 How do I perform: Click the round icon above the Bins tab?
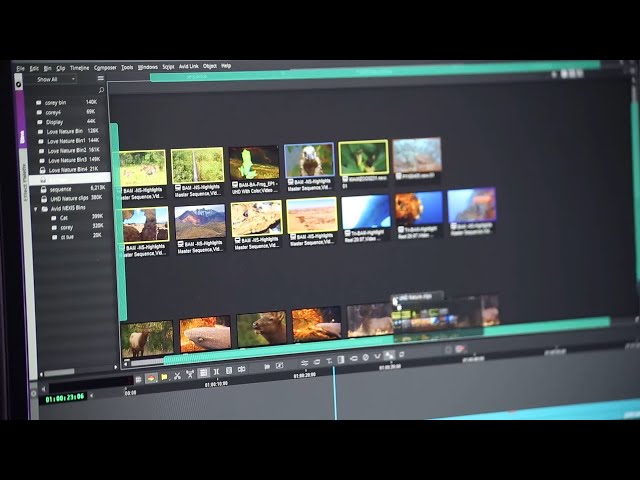click(18, 84)
